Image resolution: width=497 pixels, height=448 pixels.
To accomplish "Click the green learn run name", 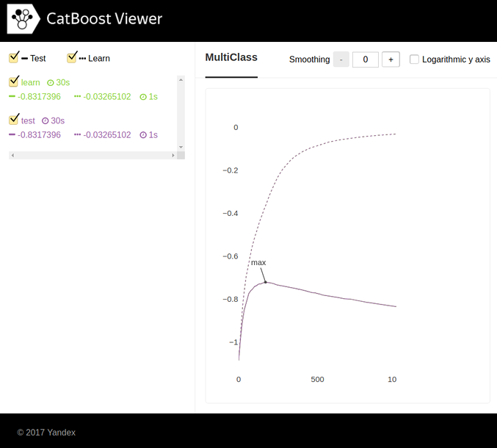I will click(x=30, y=82).
